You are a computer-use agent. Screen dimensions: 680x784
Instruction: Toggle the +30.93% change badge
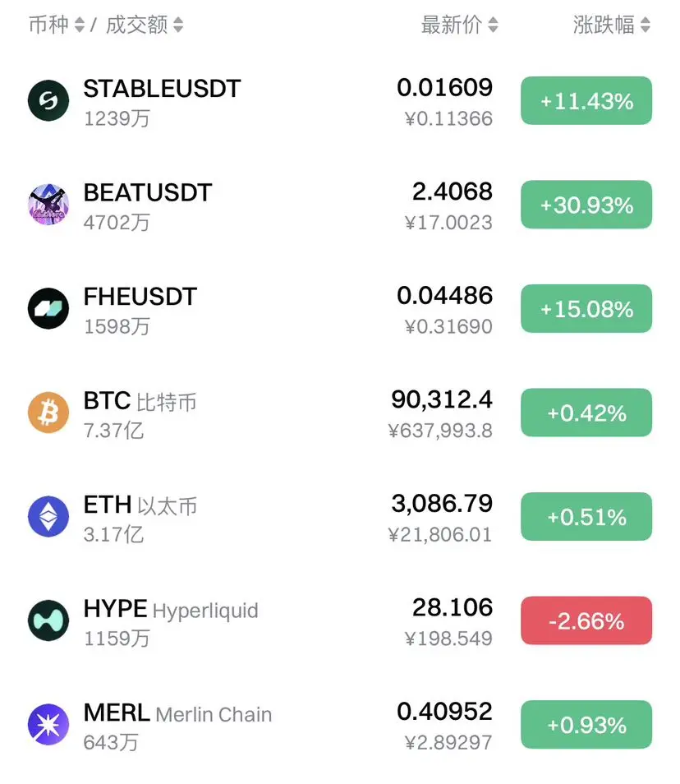(586, 205)
